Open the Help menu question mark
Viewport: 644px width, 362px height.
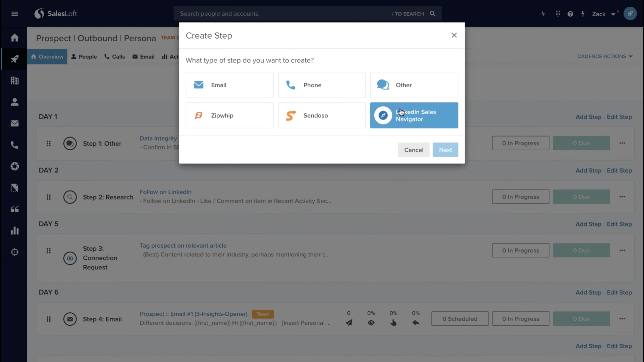(x=570, y=14)
